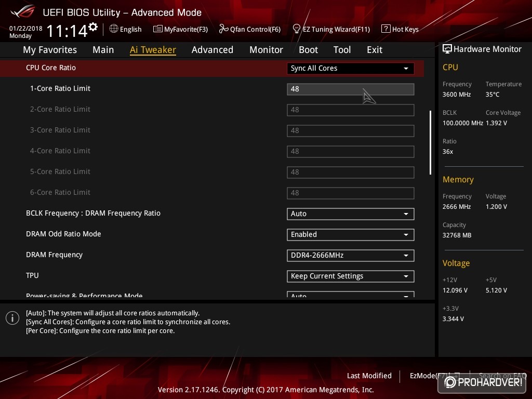
Task: Select the TPU setting label
Action: (32, 275)
